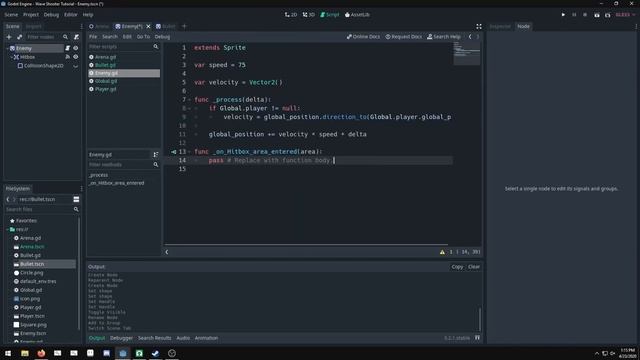Open the Debugger bottom panel
Viewport: 640px width, 360px height.
click(121, 338)
